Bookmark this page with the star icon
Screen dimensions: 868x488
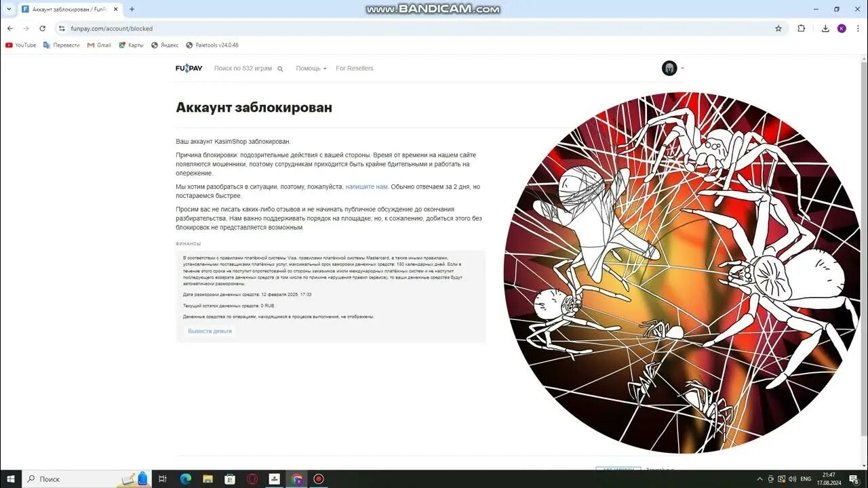tap(778, 28)
